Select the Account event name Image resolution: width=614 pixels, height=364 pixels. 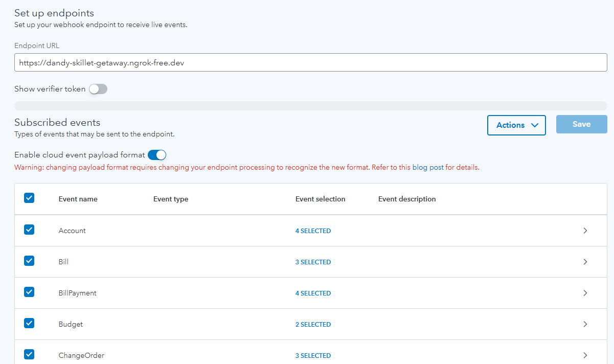click(72, 231)
